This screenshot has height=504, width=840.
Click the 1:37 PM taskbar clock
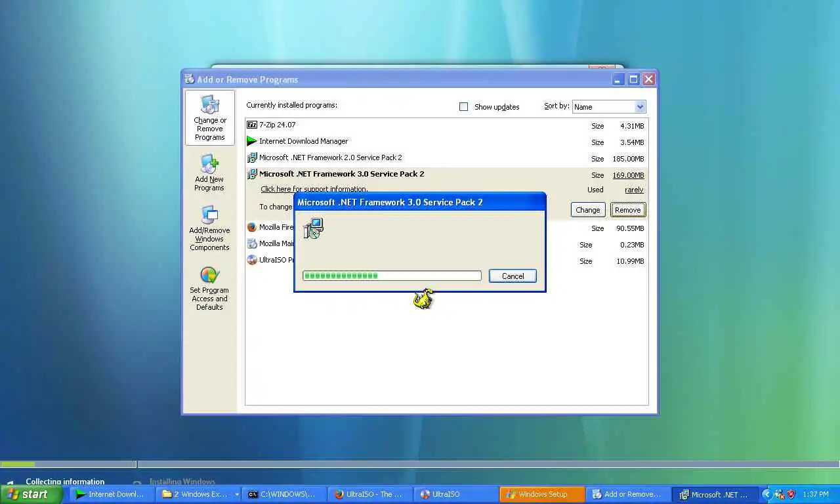click(816, 495)
